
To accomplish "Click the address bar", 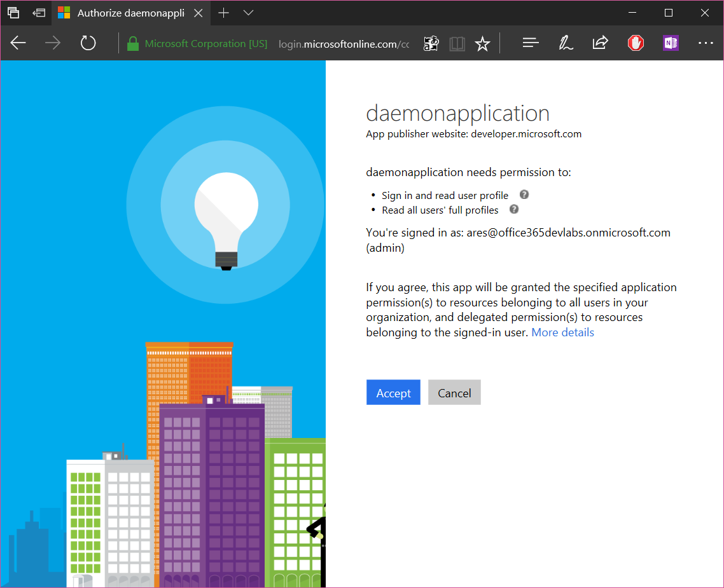I will pyautogui.click(x=344, y=43).
